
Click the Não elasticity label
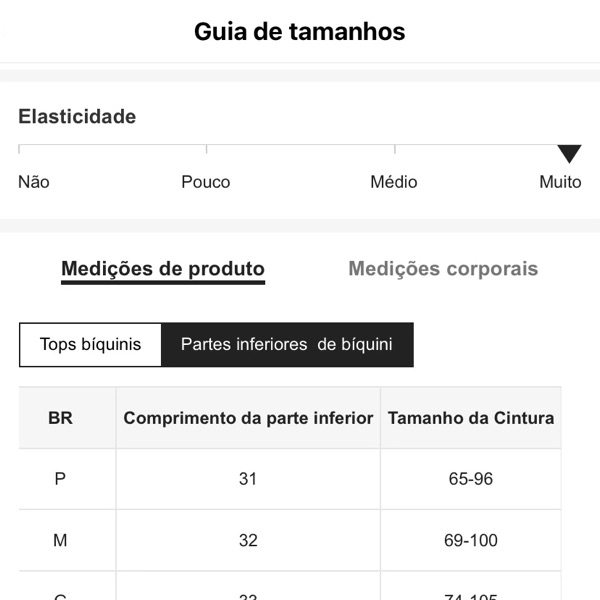[x=34, y=182]
